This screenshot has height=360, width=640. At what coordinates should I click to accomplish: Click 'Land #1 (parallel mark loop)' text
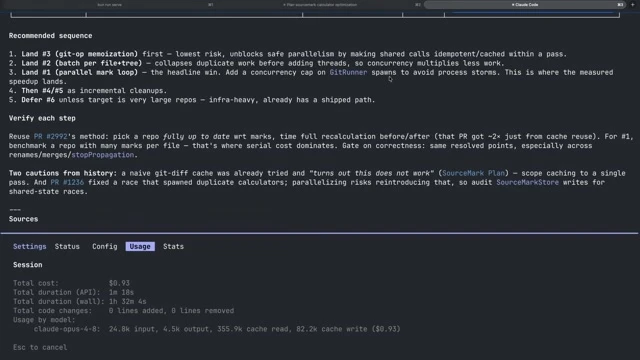click(x=80, y=72)
